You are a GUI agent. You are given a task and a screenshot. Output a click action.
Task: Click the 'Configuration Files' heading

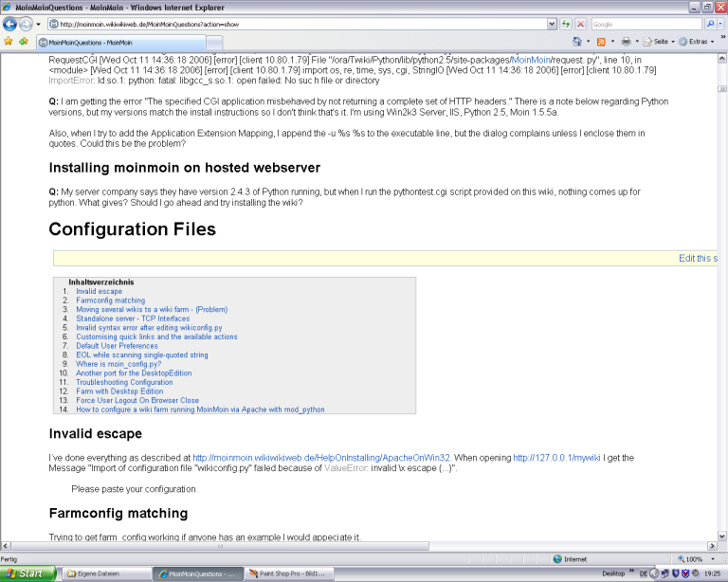(133, 229)
